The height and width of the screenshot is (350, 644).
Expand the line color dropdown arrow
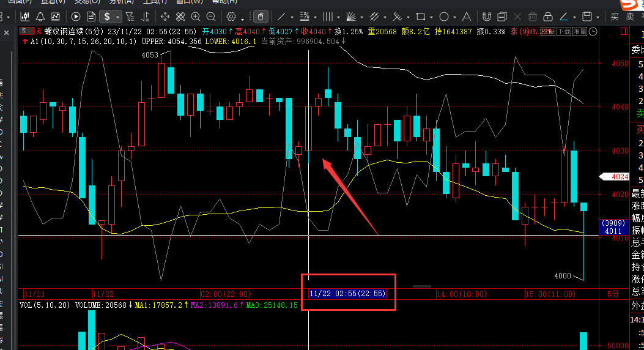(x=575, y=18)
